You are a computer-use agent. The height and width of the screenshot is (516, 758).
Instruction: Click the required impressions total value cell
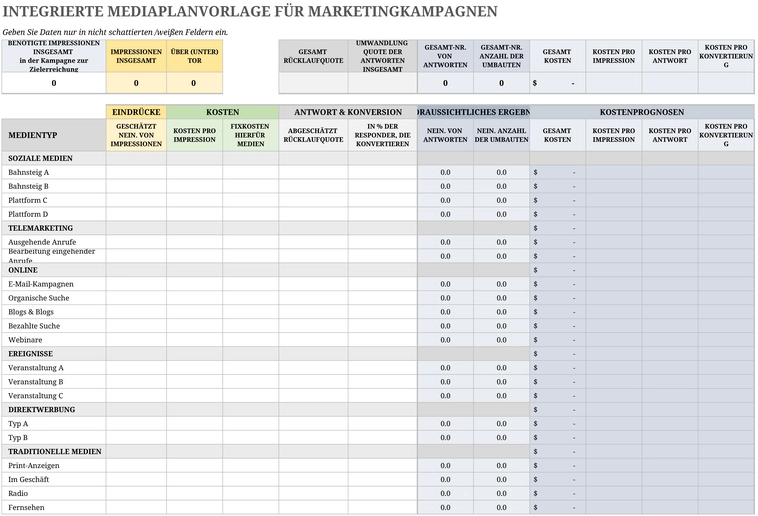coord(54,83)
